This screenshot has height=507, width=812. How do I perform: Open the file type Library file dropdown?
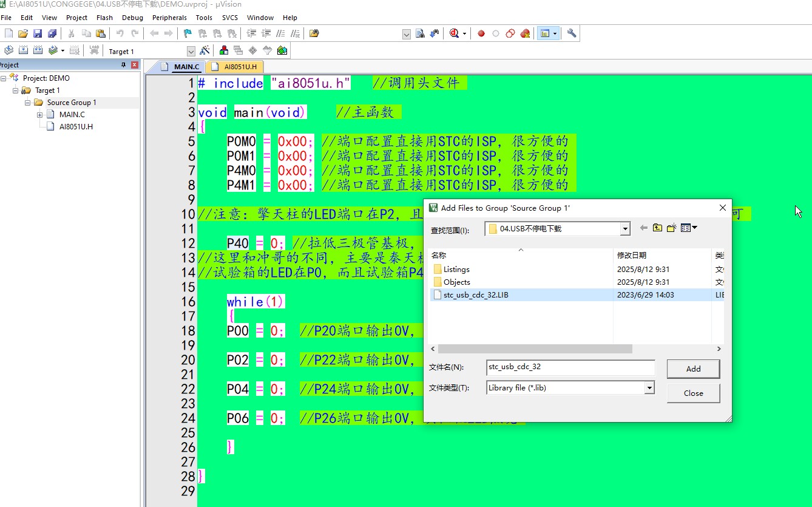click(x=649, y=387)
